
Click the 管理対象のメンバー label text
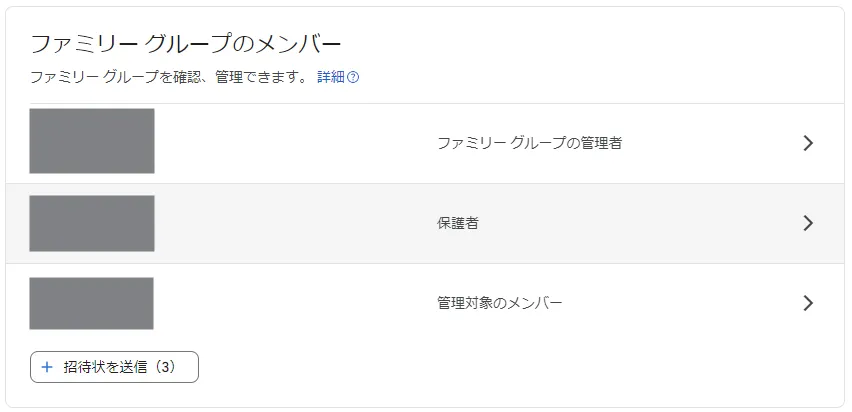499,303
